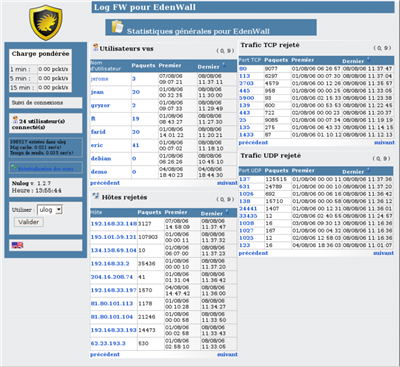
Task: Open TCP port 5900 link
Action: point(247,98)
